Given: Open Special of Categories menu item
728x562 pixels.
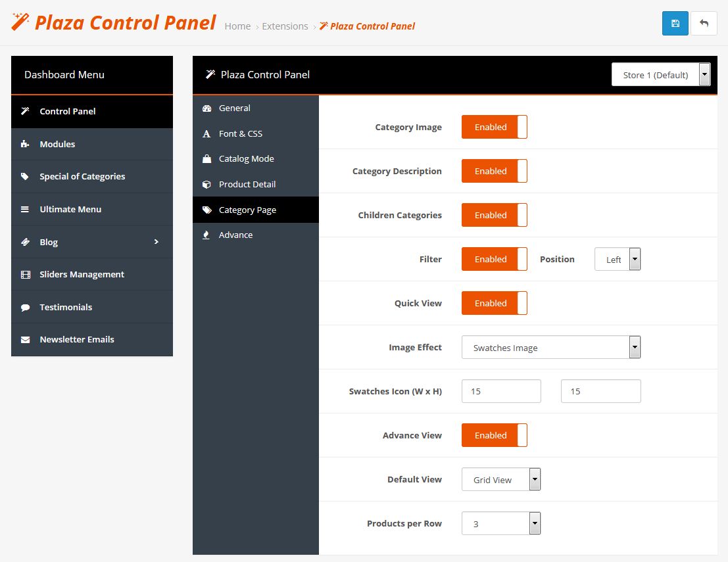Looking at the screenshot, I should [92, 176].
